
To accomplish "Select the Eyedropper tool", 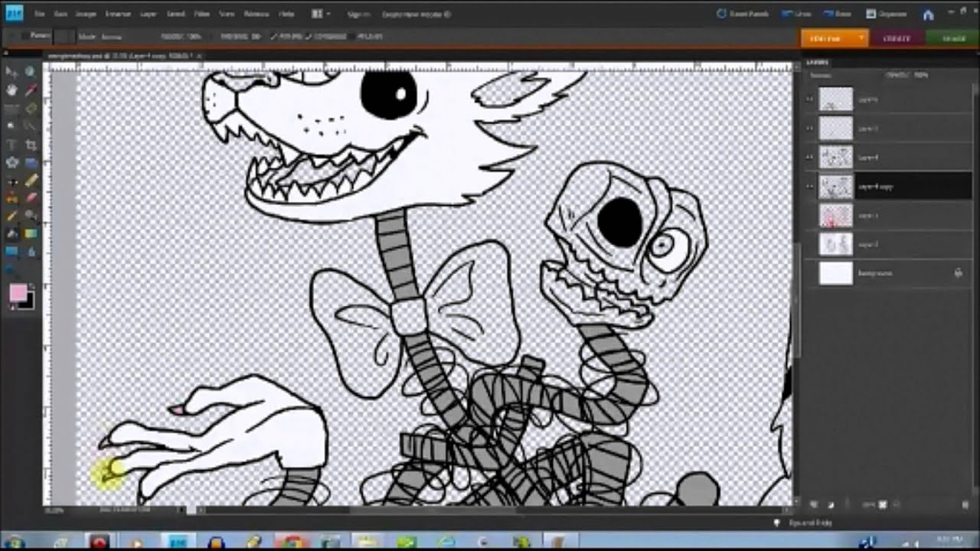I will (31, 90).
